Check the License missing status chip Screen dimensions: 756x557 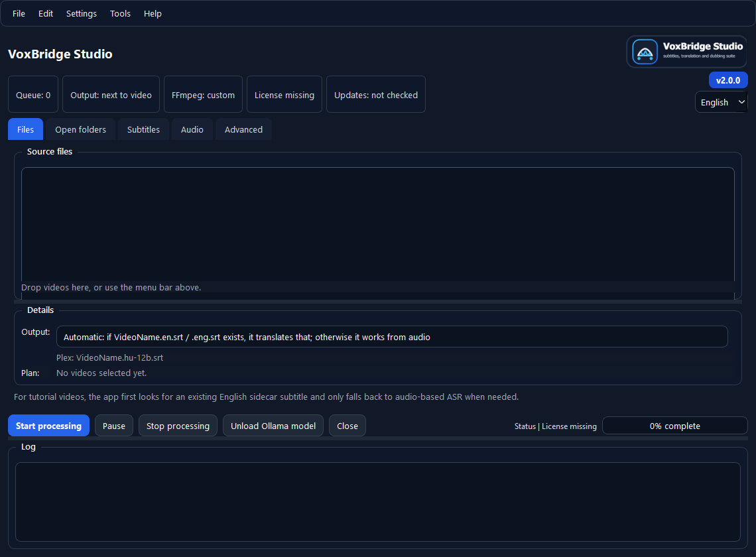[x=284, y=94]
